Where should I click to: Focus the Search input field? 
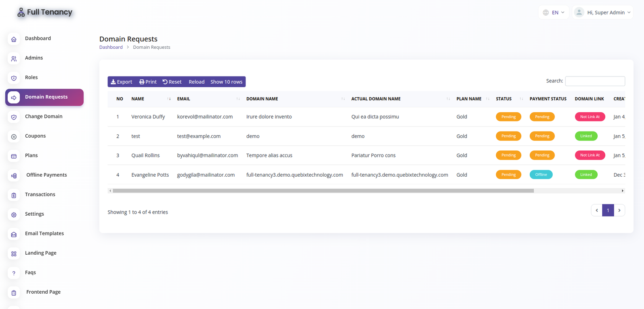point(595,81)
